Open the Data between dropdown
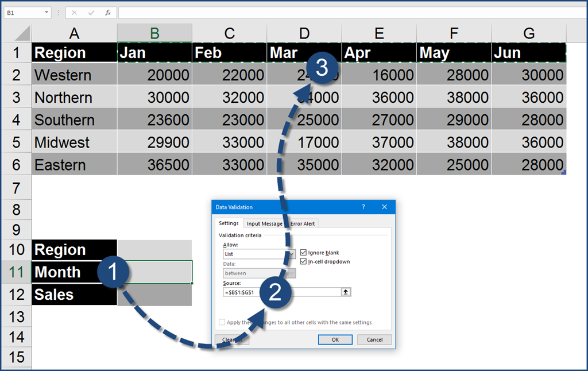This screenshot has width=588, height=371. click(x=292, y=273)
